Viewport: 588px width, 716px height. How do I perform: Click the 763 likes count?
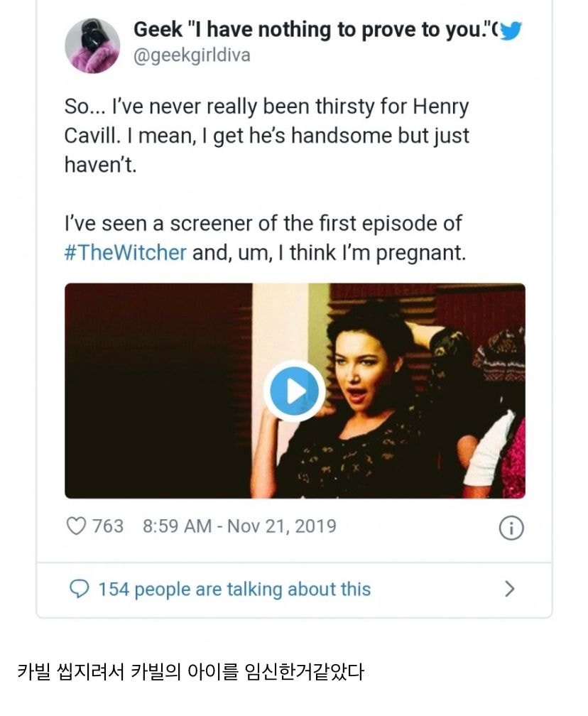(108, 526)
